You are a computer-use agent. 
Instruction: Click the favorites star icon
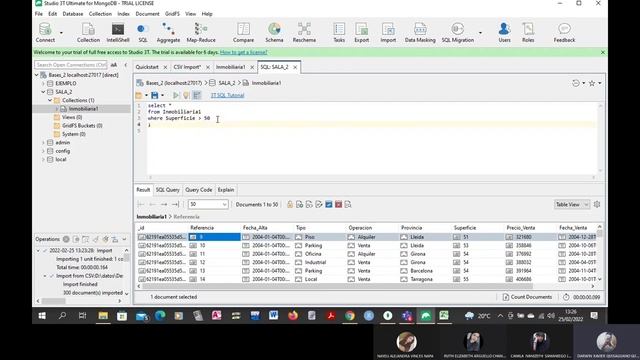point(592,83)
